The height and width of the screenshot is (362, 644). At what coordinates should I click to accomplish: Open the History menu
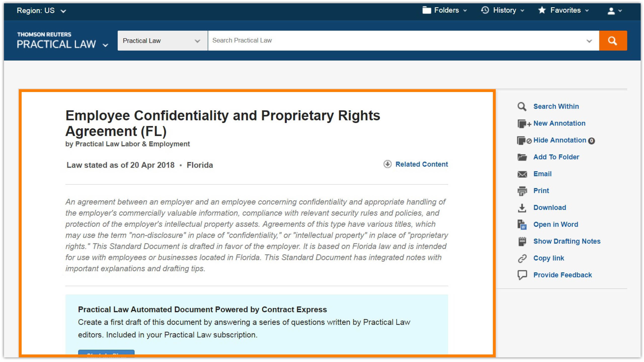point(503,10)
